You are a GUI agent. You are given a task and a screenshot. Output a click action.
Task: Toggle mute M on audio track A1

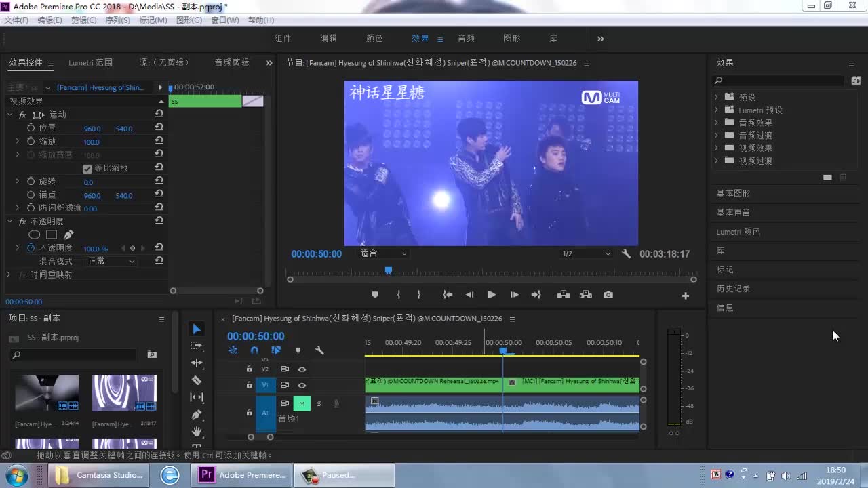coord(302,404)
